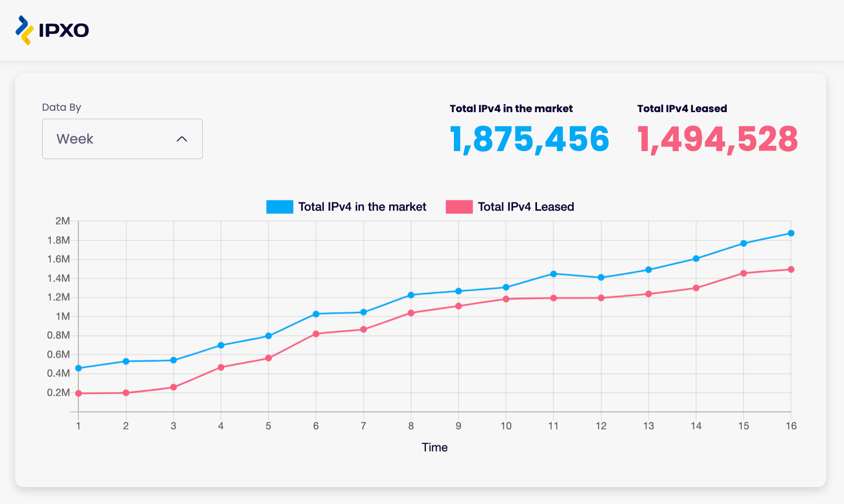Viewport: 844px width, 504px height.
Task: Click the blue data point at week 8
Action: [x=411, y=295]
